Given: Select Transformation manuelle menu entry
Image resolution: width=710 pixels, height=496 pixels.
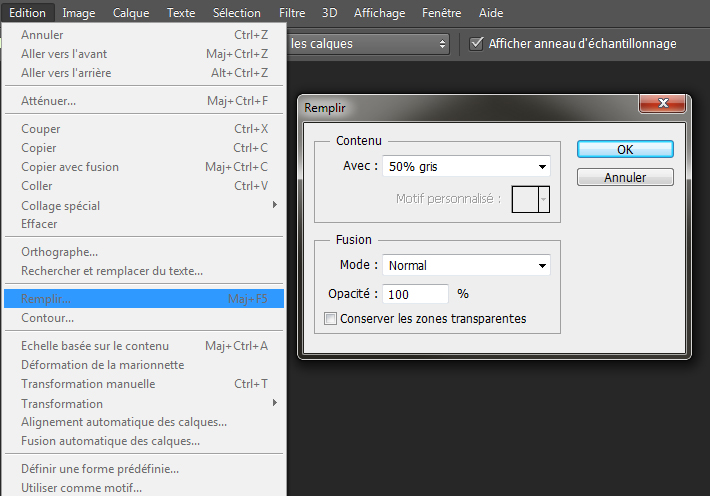Looking at the screenshot, I should tap(88, 384).
